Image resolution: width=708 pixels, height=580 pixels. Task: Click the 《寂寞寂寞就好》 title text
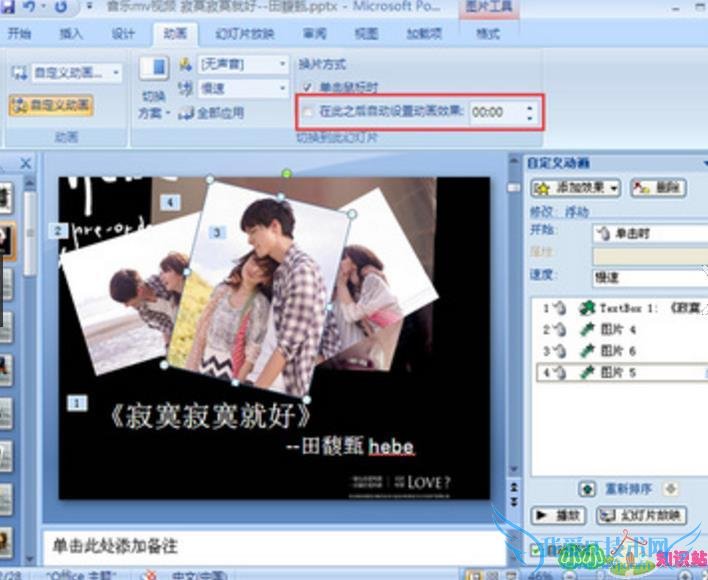(210, 415)
